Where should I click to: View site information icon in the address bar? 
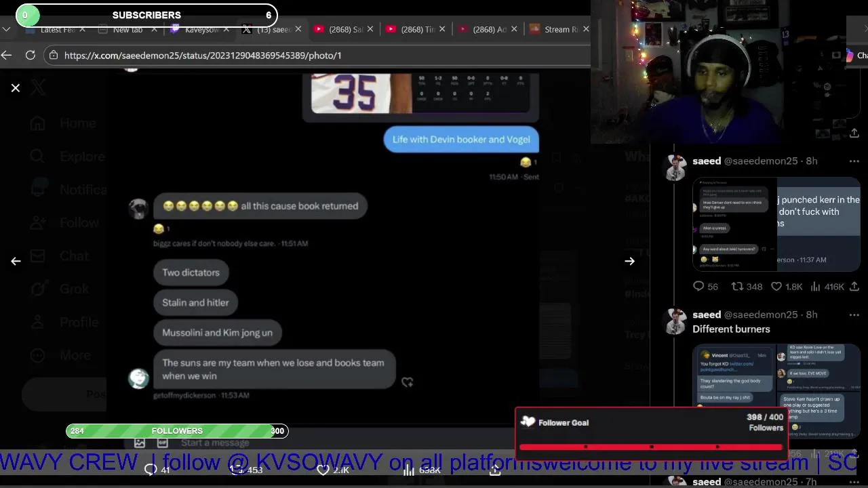[x=53, y=56]
